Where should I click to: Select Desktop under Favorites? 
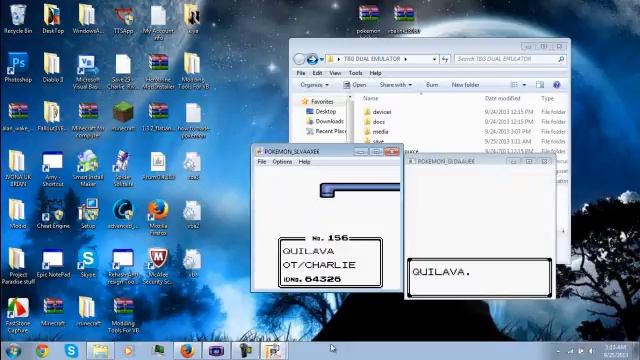[x=321, y=111]
